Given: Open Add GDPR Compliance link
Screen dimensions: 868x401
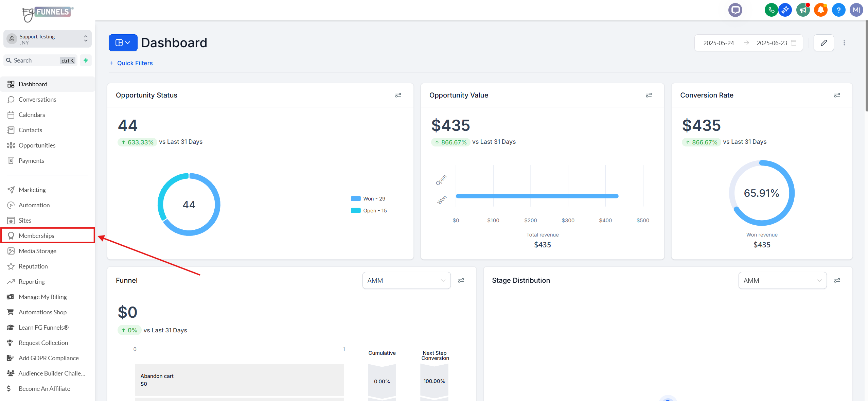Looking at the screenshot, I should (x=48, y=358).
